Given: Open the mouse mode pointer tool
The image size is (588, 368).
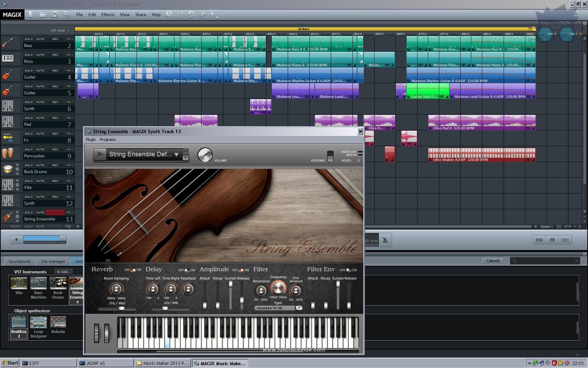Looking at the screenshot, I should click(x=214, y=15).
